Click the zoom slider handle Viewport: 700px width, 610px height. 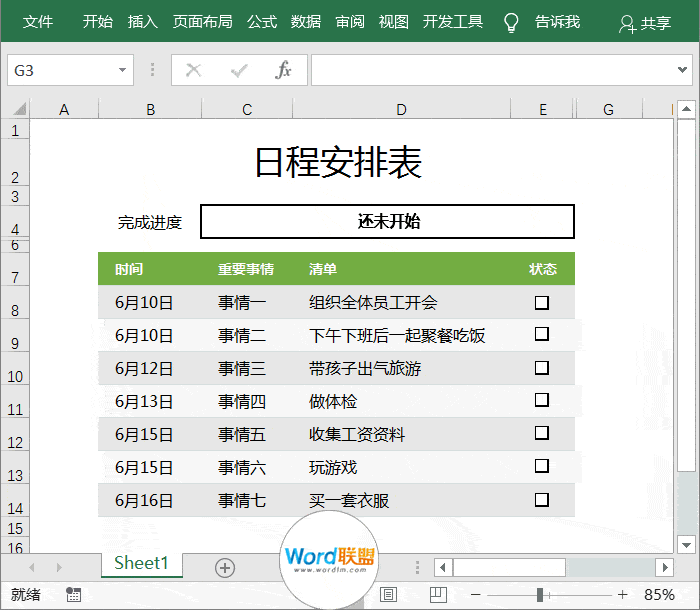click(x=540, y=594)
